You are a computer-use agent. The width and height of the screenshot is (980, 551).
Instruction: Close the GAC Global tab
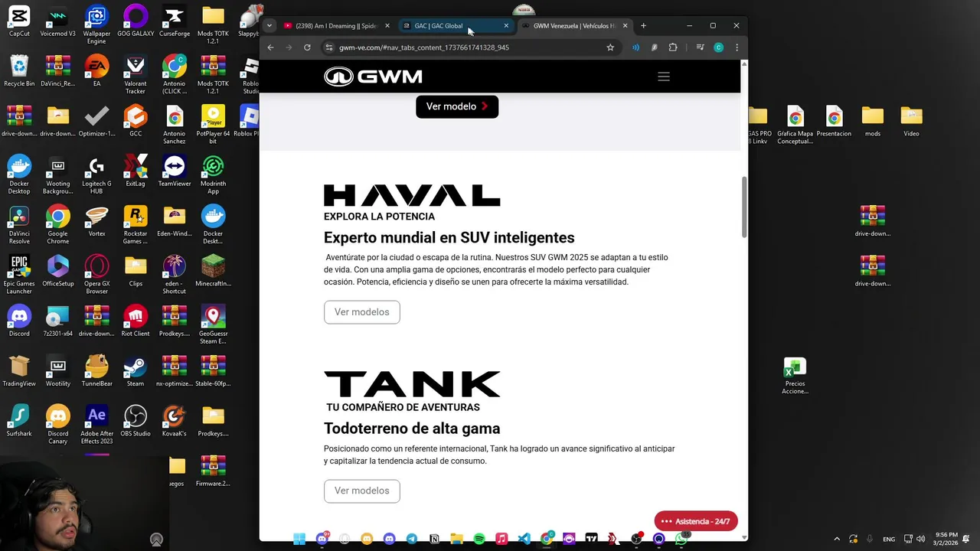pos(506,26)
